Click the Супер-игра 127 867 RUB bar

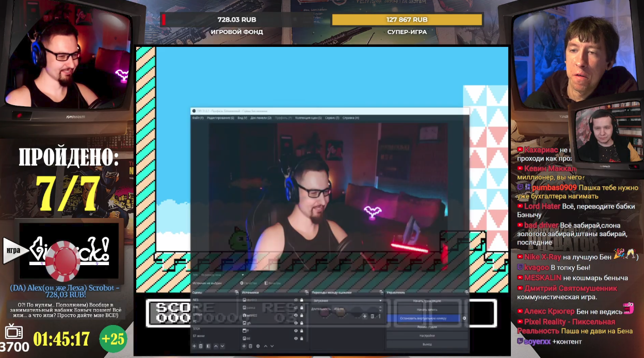coord(407,20)
